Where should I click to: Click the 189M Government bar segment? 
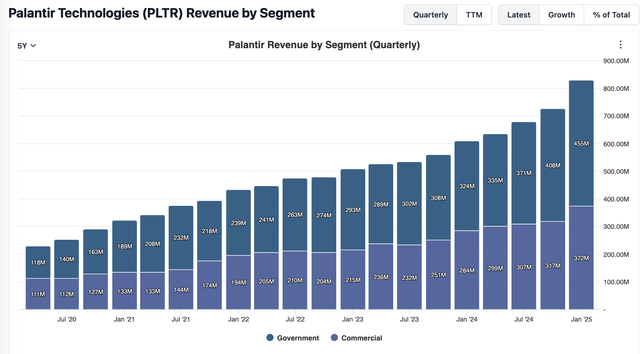pyautogui.click(x=124, y=246)
